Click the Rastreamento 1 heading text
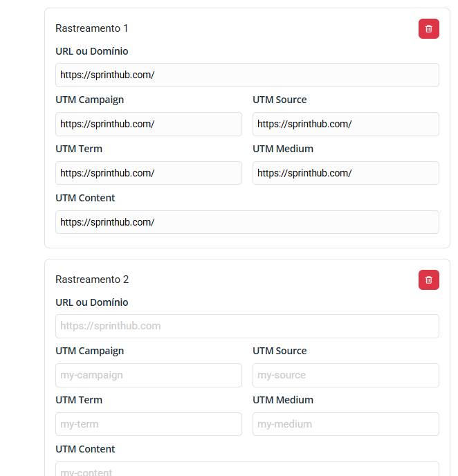The width and height of the screenshot is (458, 476). (x=92, y=28)
